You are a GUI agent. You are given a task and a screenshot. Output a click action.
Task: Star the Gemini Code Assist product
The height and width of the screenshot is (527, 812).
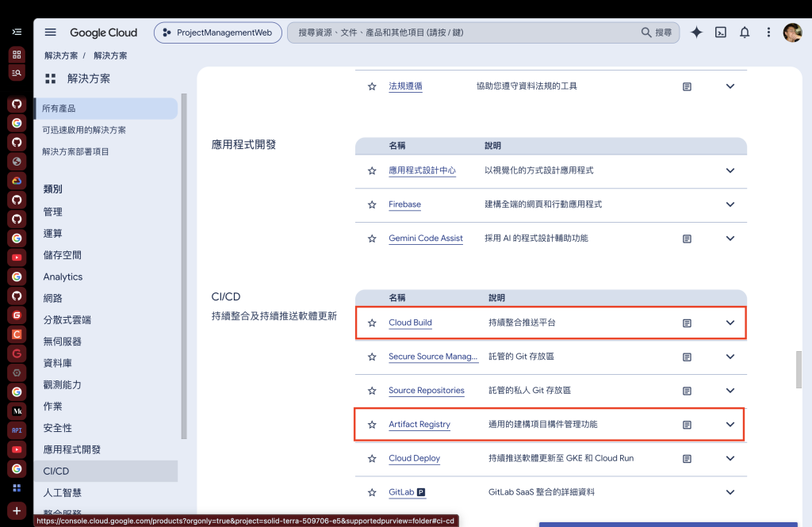point(372,239)
